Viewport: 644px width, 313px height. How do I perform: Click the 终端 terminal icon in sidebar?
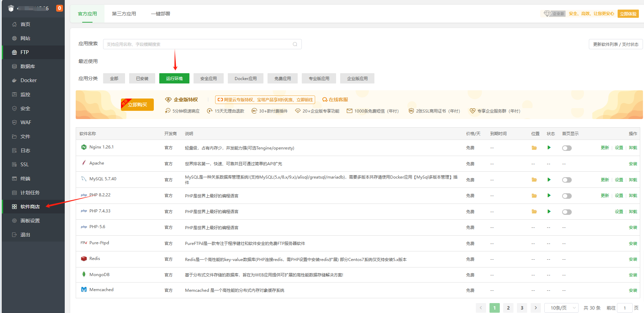point(14,179)
